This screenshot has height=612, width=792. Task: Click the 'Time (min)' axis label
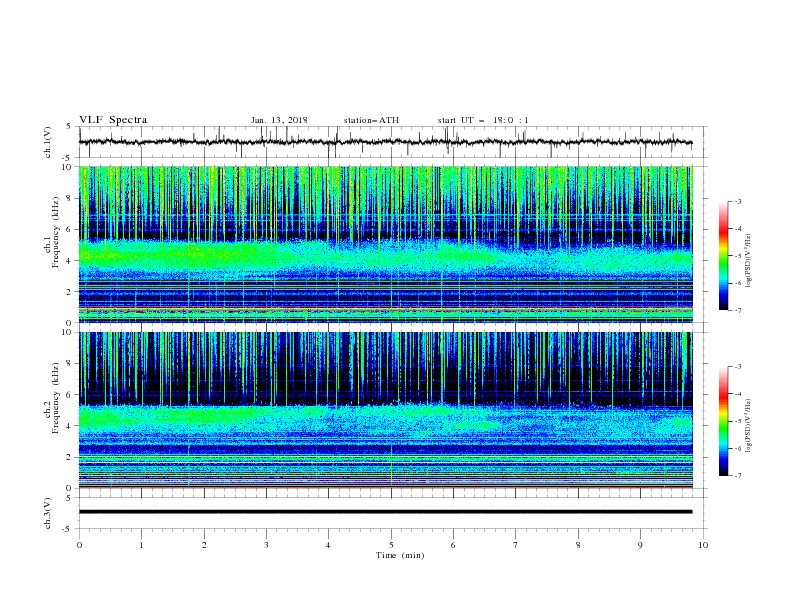(x=400, y=555)
